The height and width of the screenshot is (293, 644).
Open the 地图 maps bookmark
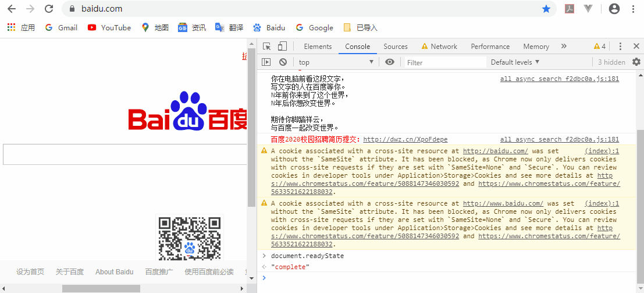pos(155,27)
